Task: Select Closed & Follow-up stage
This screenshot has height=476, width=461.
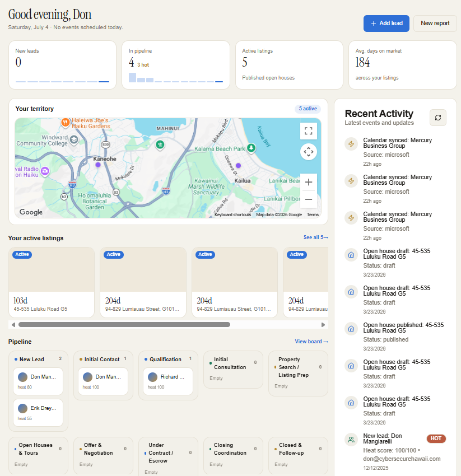Action: coord(298,455)
